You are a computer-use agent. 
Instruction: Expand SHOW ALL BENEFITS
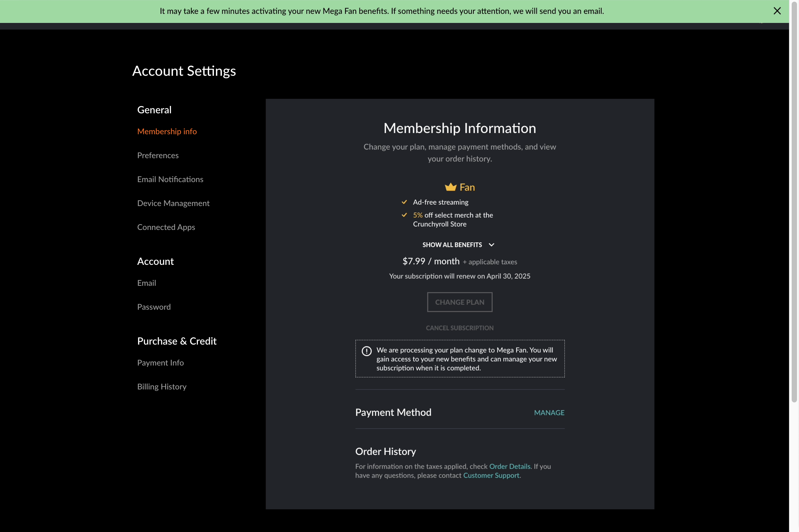pyautogui.click(x=452, y=244)
